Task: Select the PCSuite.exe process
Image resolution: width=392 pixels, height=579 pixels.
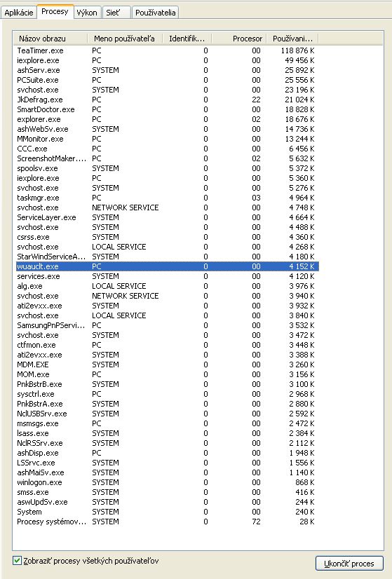Action: [x=168, y=80]
